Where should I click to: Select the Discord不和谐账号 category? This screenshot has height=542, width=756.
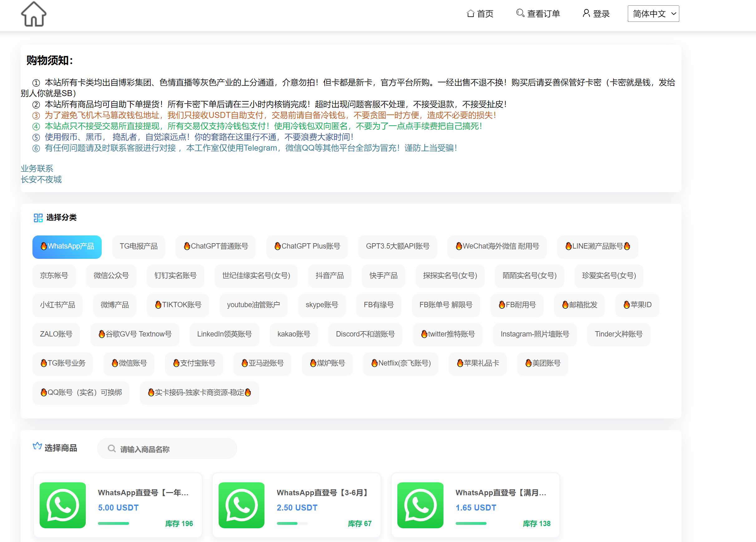pos(365,334)
